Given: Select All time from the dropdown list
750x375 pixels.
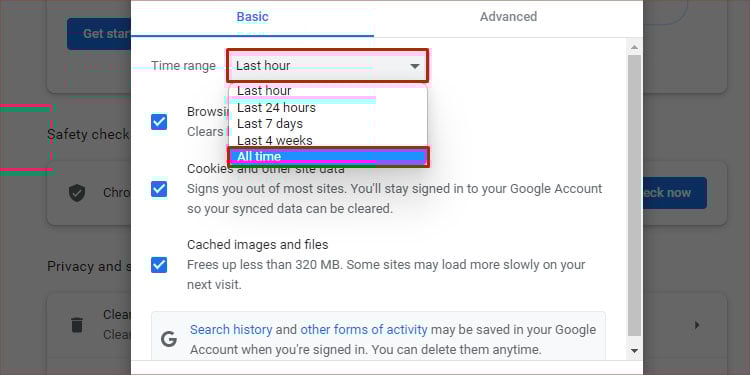Looking at the screenshot, I should click(328, 157).
